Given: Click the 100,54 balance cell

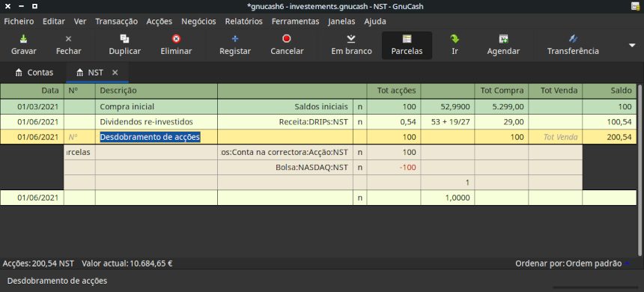Looking at the screenshot, I should click(610, 122).
